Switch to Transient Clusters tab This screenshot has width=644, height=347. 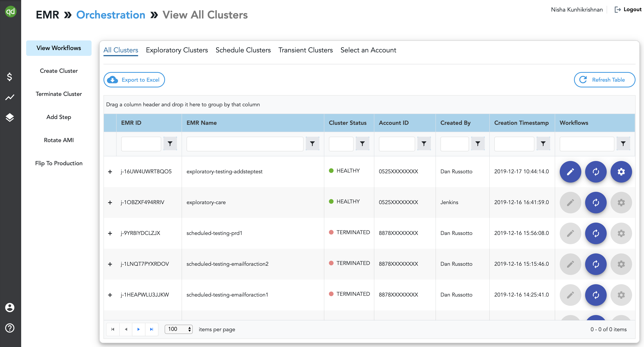(x=305, y=50)
